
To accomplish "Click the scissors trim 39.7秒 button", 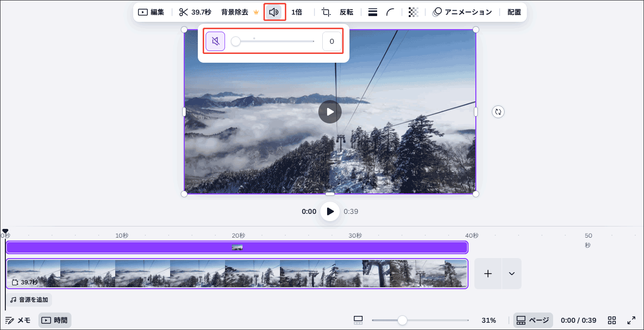I will coord(195,12).
